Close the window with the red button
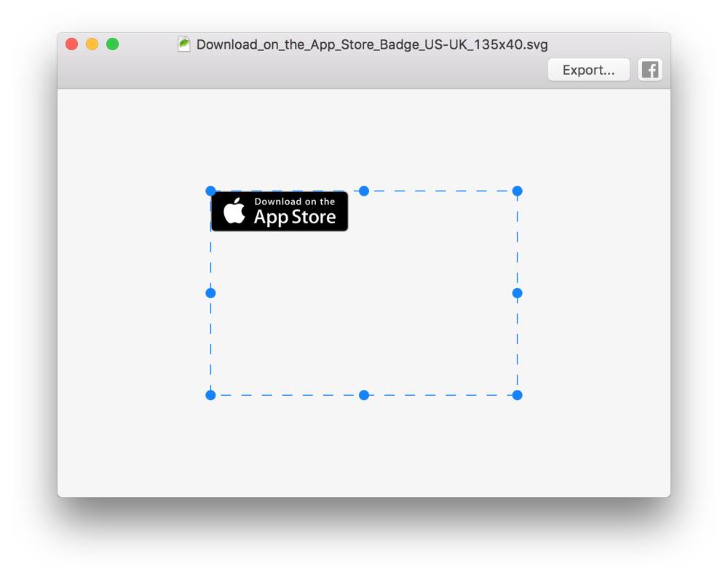The height and width of the screenshot is (579, 728). (x=72, y=44)
